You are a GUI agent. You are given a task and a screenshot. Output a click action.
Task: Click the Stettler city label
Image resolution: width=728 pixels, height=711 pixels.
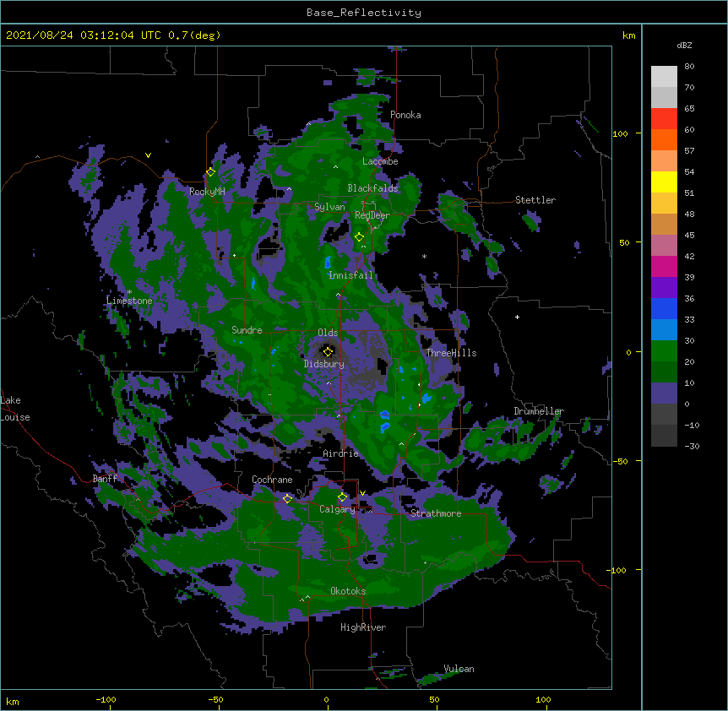coord(535,200)
